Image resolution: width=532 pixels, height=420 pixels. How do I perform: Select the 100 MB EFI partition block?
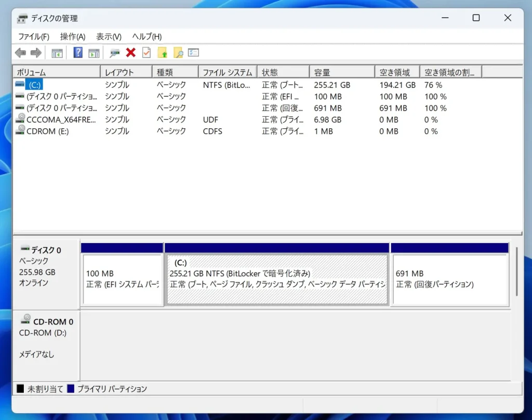(x=122, y=279)
